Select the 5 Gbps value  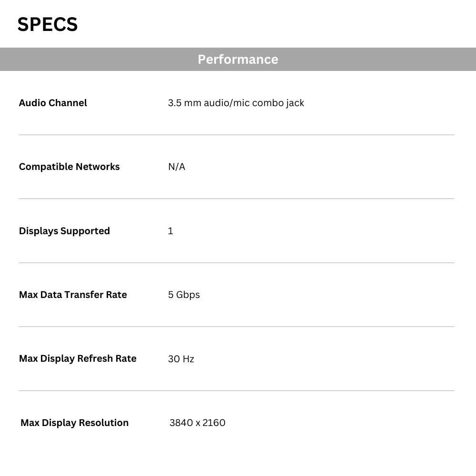184,295
